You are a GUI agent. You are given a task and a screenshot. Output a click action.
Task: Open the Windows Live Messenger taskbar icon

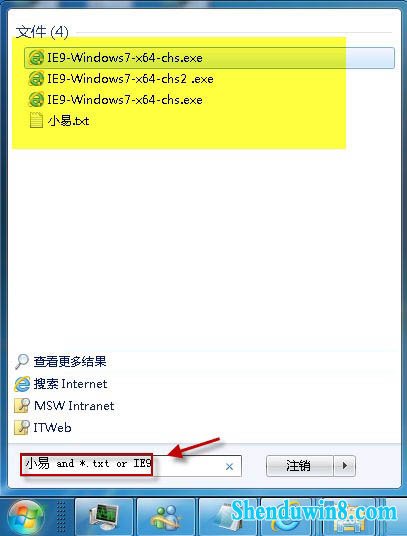click(x=165, y=517)
